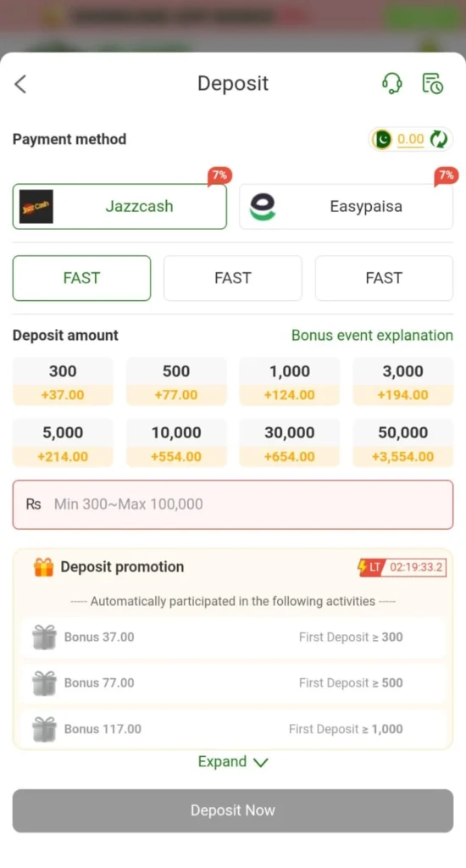Expand the deposit promotion list
This screenshot has height=868, width=466.
coord(232,762)
